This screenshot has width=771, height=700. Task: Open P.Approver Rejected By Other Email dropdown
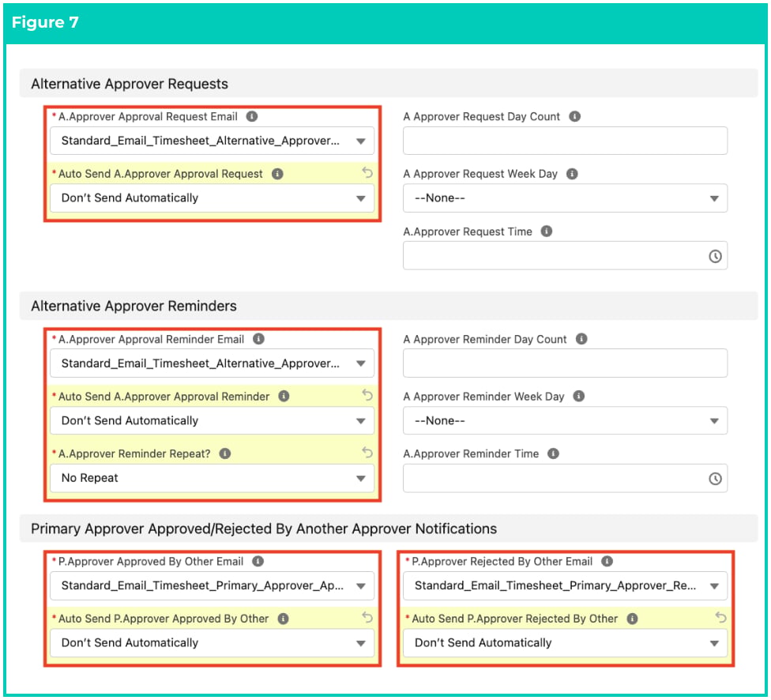(x=565, y=585)
